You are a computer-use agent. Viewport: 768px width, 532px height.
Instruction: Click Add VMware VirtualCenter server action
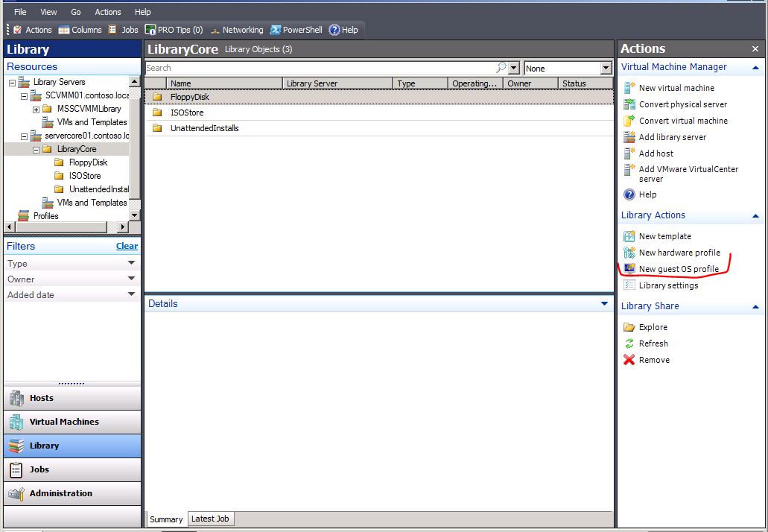(681, 174)
